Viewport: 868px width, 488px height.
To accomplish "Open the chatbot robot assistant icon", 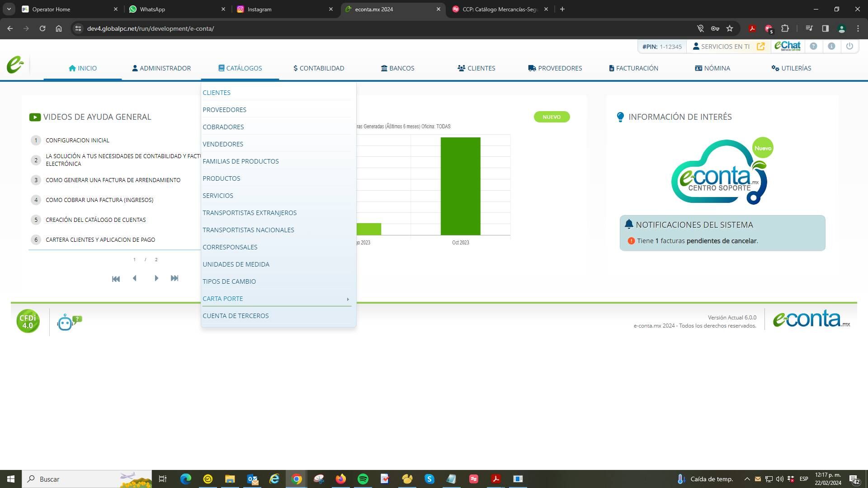I will point(69,322).
